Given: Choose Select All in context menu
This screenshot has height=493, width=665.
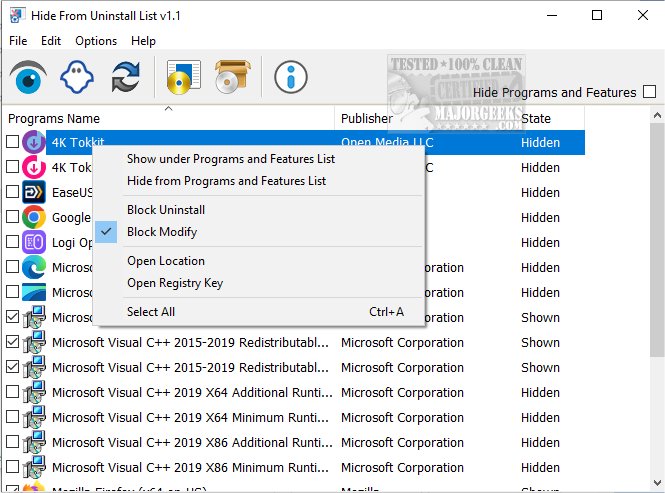Looking at the screenshot, I should point(259,311).
